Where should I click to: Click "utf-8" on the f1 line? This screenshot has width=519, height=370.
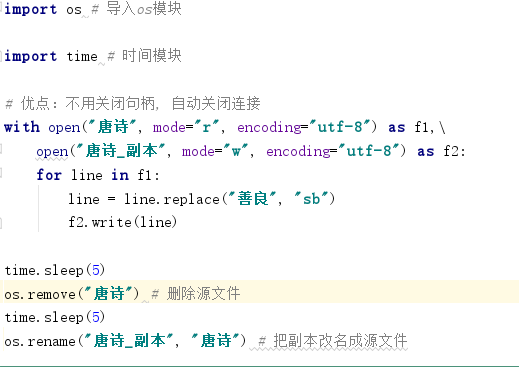pyautogui.click(x=340, y=127)
